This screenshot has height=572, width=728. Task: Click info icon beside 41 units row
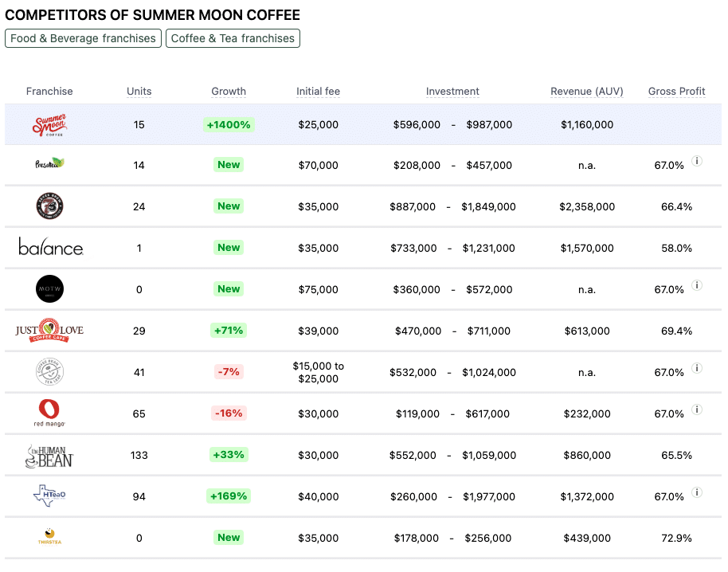[x=697, y=368]
